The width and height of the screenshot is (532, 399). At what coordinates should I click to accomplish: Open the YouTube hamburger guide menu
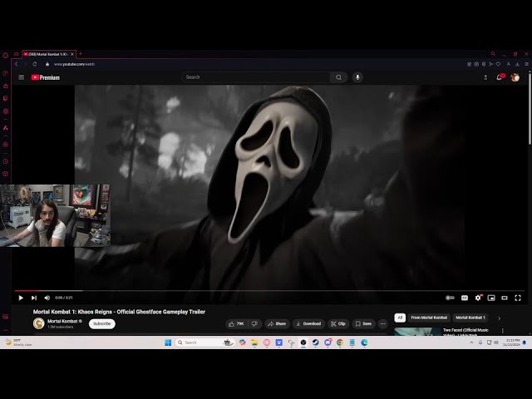[22, 77]
